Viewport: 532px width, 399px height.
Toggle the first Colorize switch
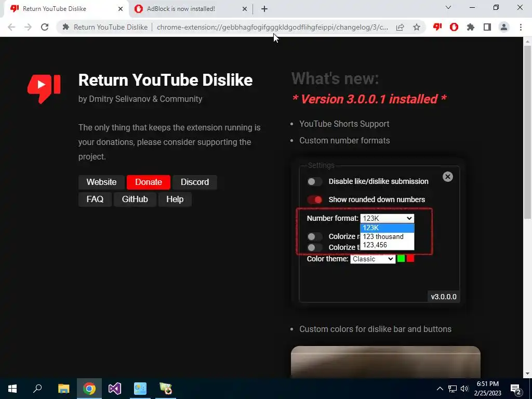[x=314, y=236]
